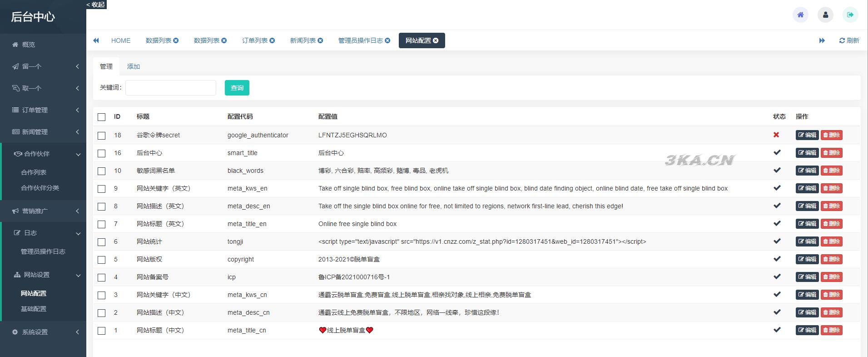Screen dimensions: 868x357
Task: Click the 后台中心 logo title in sidebar
Action: tap(33, 17)
